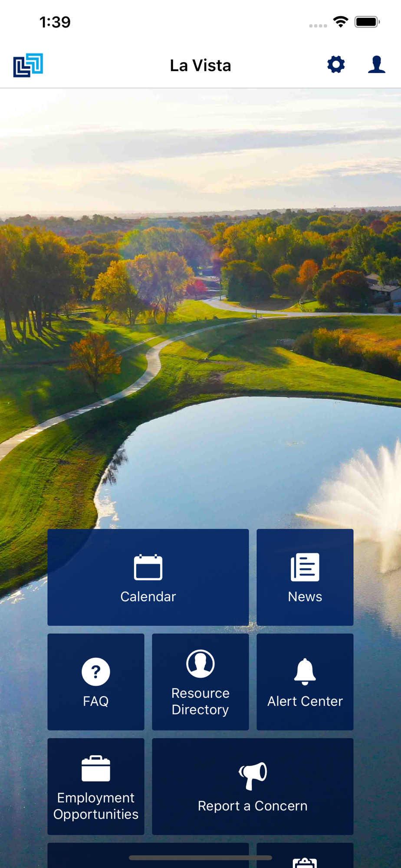Screen dimensions: 401x868
Task: Tap the battery status icon
Action: [x=367, y=22]
